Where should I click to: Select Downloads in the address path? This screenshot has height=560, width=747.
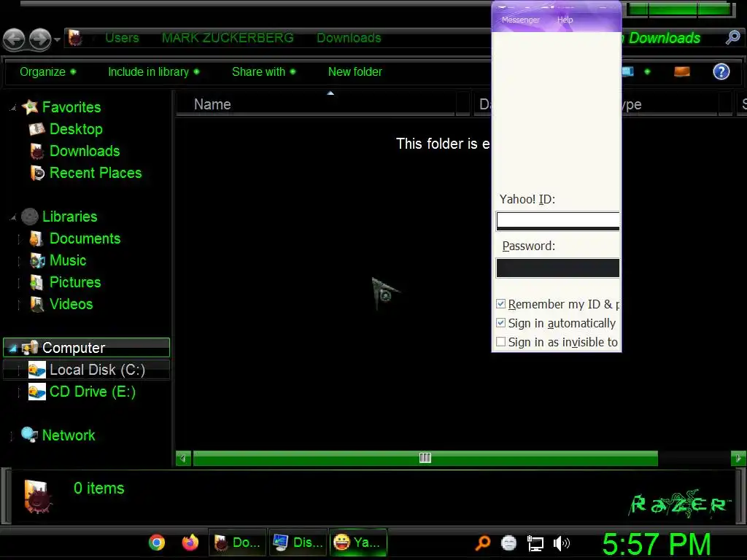tap(349, 38)
